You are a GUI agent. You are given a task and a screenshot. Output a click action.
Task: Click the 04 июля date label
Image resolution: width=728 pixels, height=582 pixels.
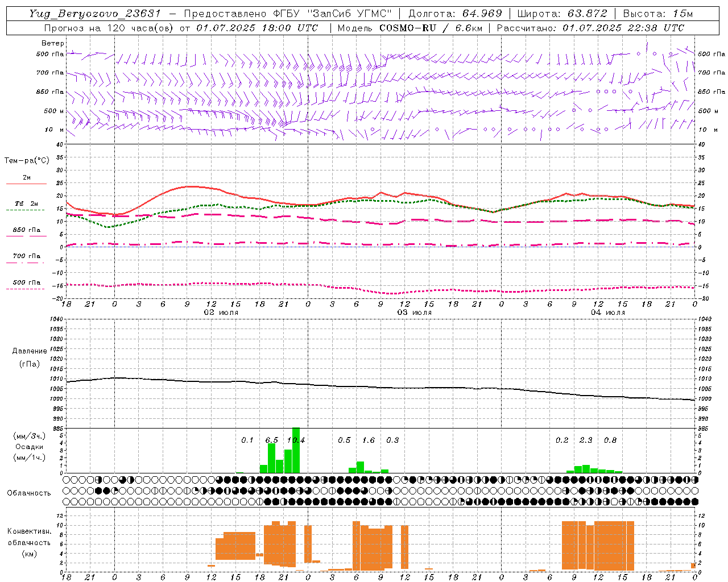coord(607,313)
